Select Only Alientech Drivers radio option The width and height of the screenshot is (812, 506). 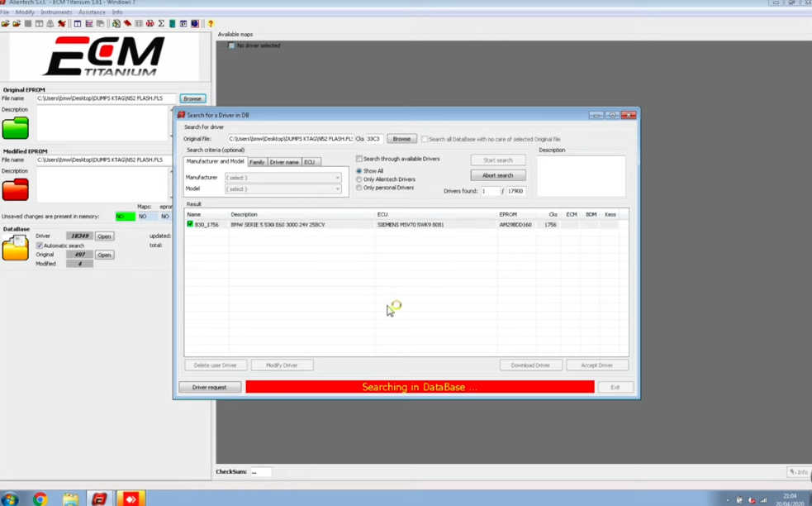click(359, 179)
